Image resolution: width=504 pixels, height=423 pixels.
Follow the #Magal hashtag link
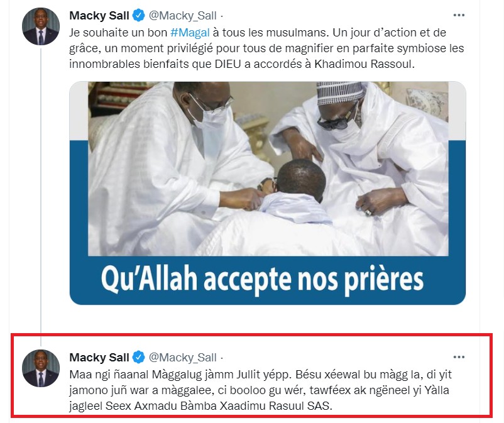[190, 33]
